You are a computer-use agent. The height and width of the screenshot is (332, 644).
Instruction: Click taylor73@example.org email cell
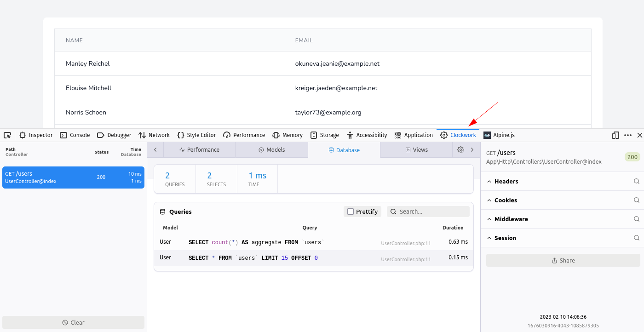point(328,112)
